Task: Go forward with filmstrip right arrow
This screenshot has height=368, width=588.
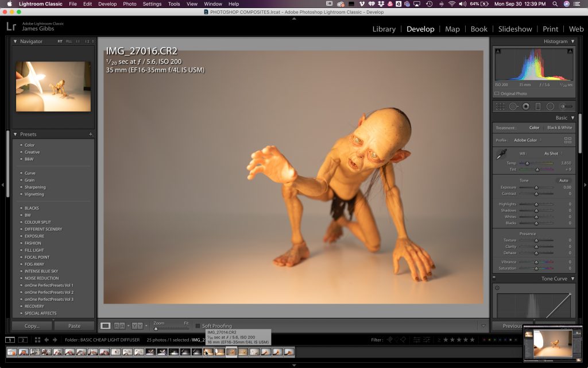Action: (x=55, y=340)
